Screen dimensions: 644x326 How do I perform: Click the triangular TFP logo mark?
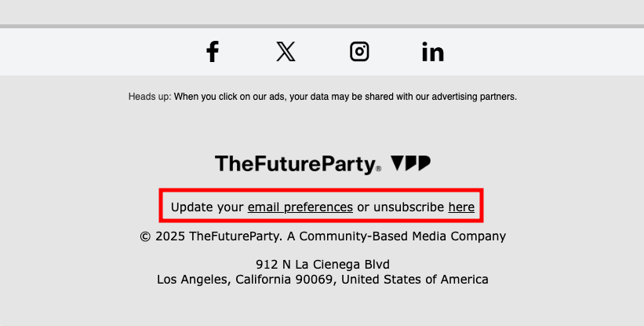tap(410, 163)
